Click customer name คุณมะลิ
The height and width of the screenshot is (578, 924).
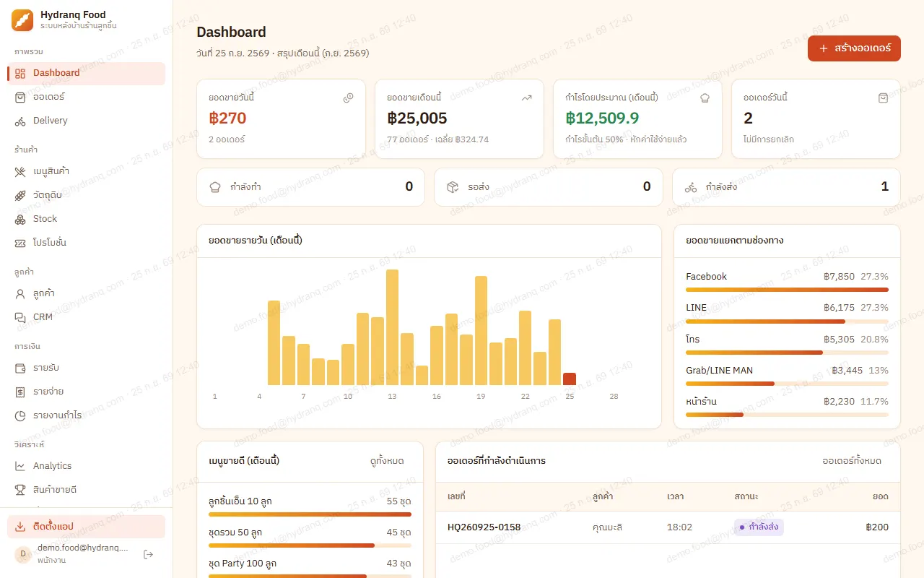(607, 527)
